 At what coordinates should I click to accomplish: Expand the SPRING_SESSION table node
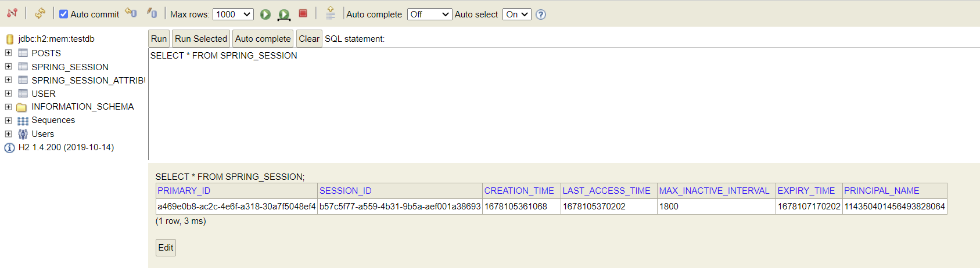[x=8, y=67]
